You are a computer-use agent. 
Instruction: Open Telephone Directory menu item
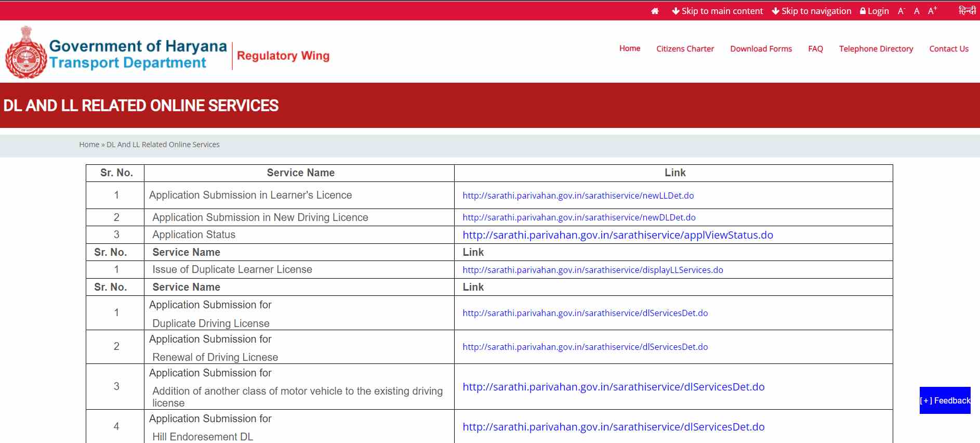[x=876, y=49]
